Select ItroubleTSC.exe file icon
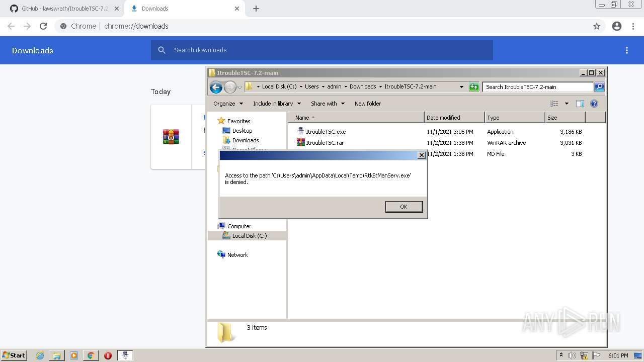The width and height of the screenshot is (644, 362). point(300,132)
